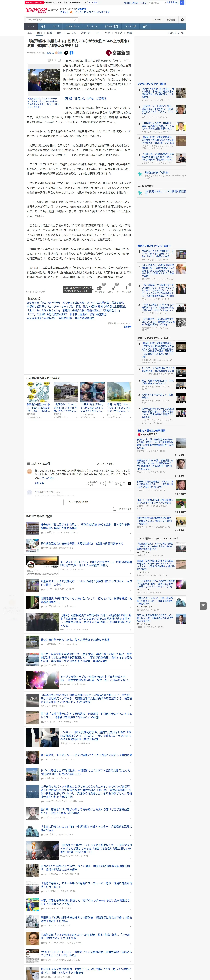This screenshot has height=980, width=210.
Task: Play video ranking 1 thumbnail 2:26
Action: 181,347
